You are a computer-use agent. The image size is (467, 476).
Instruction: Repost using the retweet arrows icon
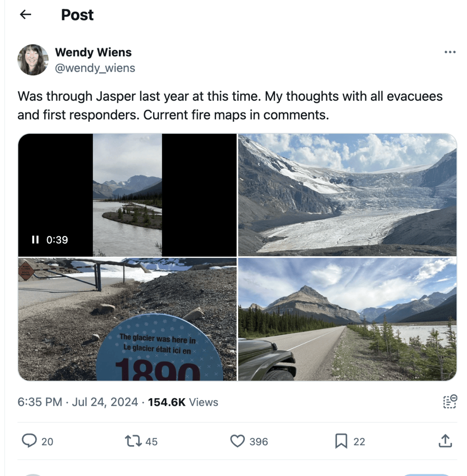[133, 441]
